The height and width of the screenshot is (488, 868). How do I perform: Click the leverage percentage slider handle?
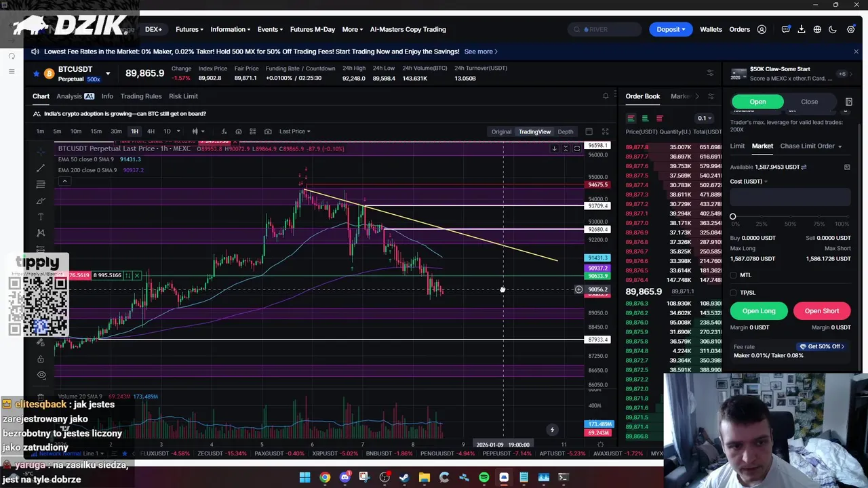(732, 217)
